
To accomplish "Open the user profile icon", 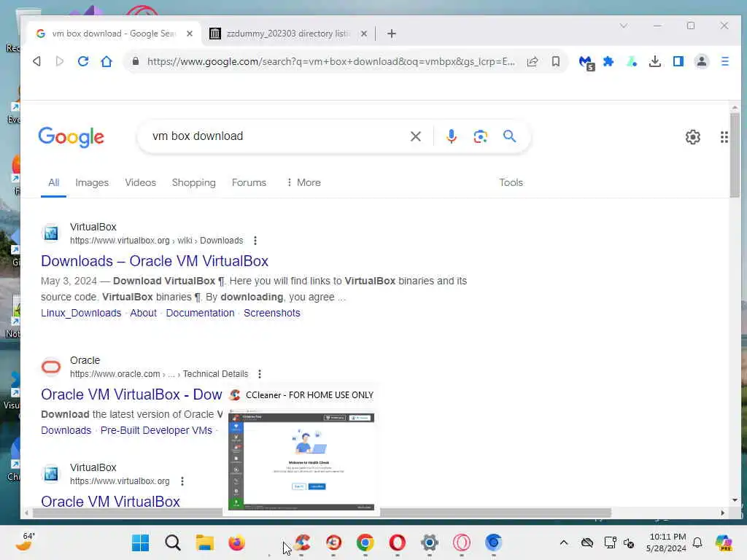I will point(702,61).
